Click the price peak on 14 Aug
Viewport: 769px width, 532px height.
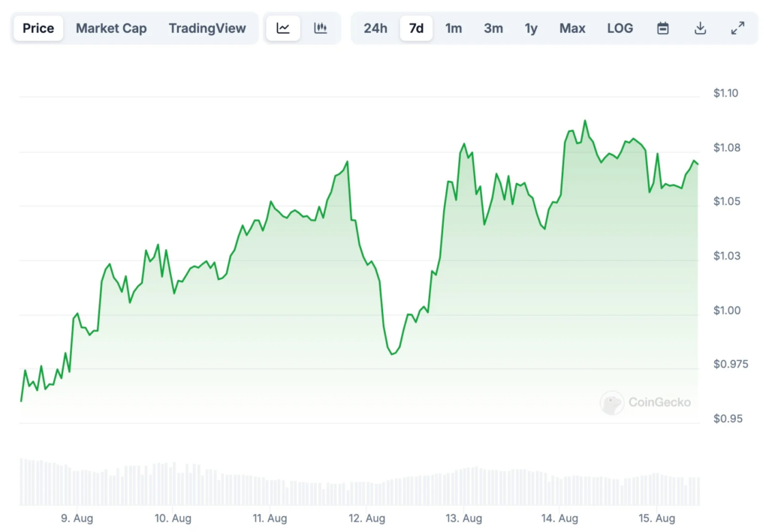click(x=584, y=121)
